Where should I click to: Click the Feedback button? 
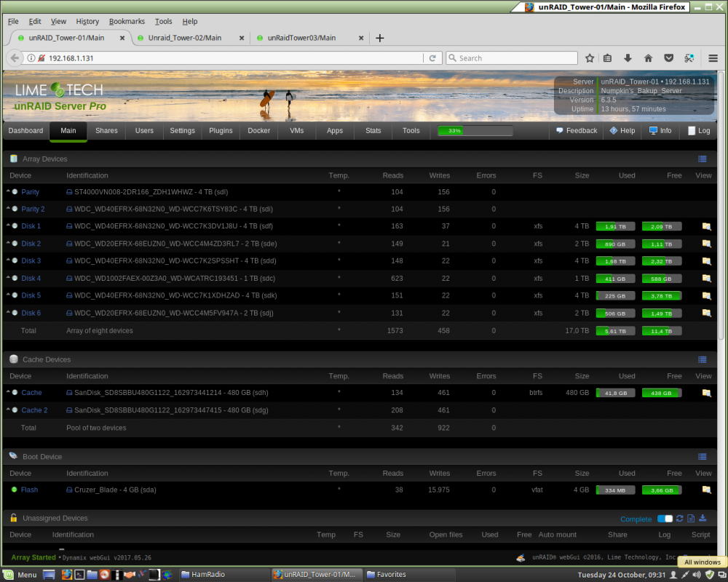pyautogui.click(x=577, y=131)
